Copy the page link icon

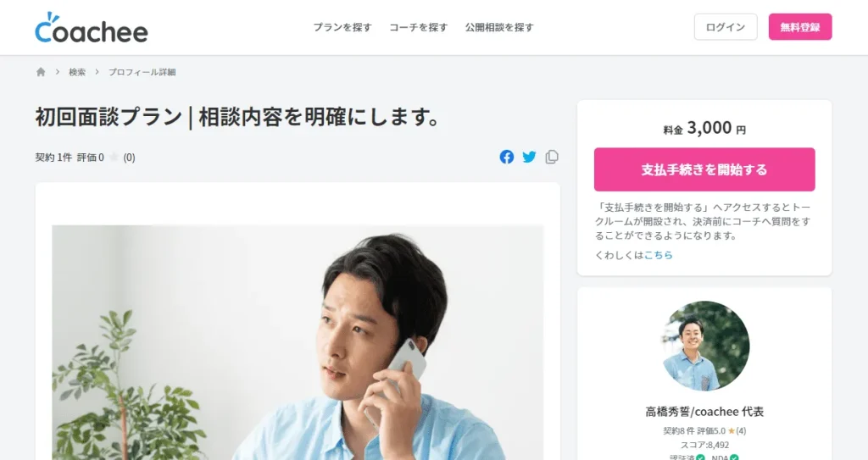tap(551, 158)
